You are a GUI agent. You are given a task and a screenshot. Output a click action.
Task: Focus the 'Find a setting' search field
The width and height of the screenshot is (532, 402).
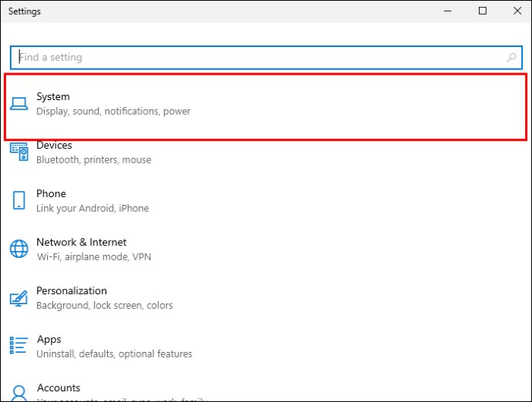click(254, 58)
